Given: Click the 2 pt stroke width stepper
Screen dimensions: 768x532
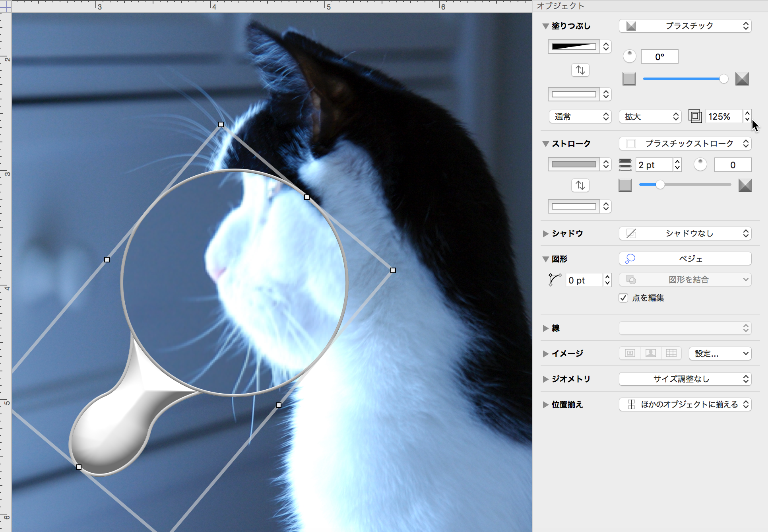Looking at the screenshot, I should [x=677, y=165].
